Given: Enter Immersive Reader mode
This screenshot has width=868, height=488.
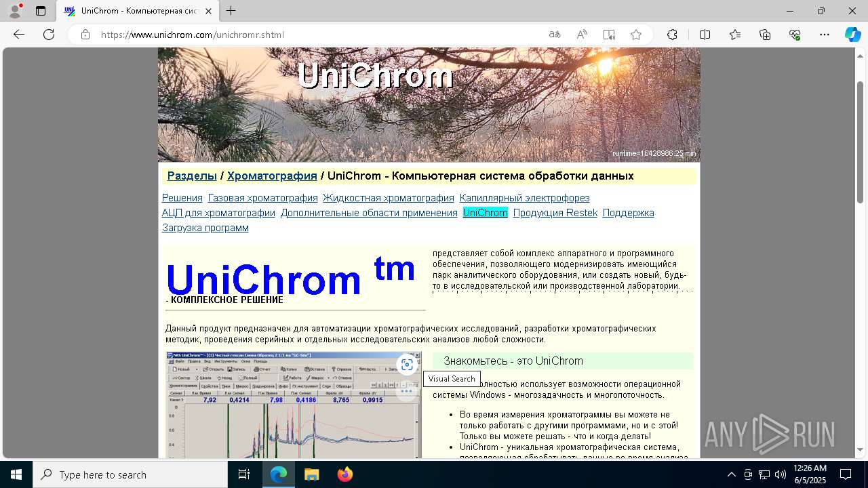Looking at the screenshot, I should coord(609,35).
